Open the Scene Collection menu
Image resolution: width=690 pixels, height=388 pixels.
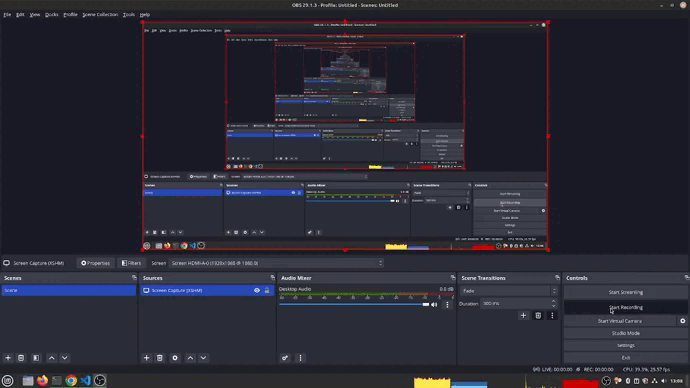point(100,15)
